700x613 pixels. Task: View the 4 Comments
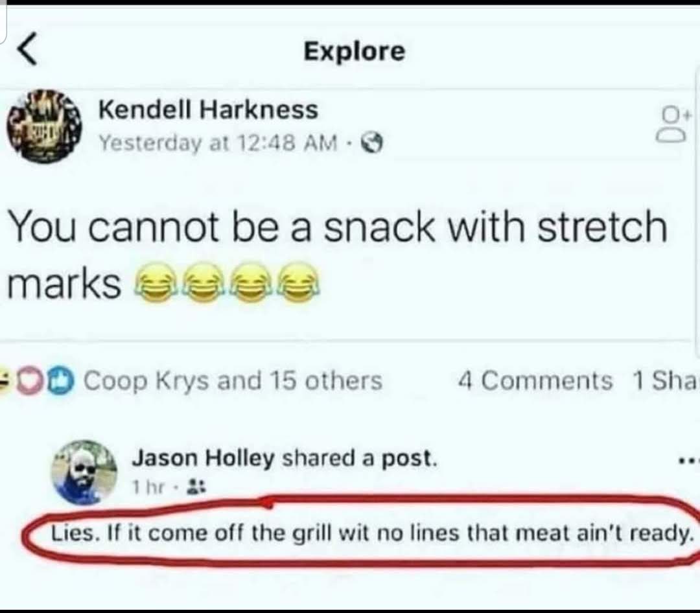point(535,380)
